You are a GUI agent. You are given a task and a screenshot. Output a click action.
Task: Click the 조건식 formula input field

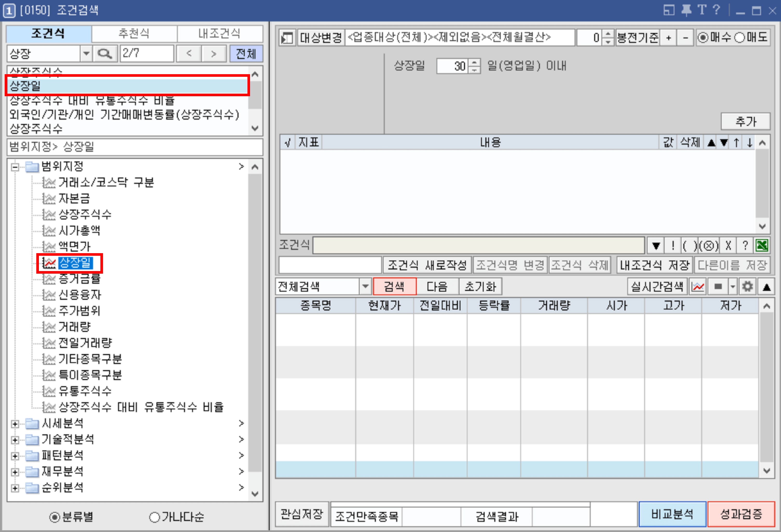point(478,246)
